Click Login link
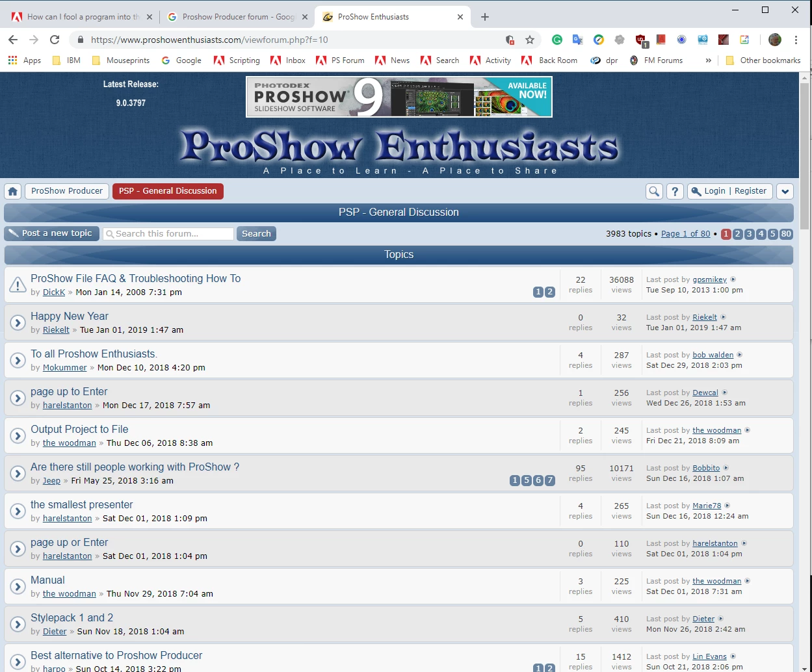The image size is (812, 672). [x=714, y=191]
